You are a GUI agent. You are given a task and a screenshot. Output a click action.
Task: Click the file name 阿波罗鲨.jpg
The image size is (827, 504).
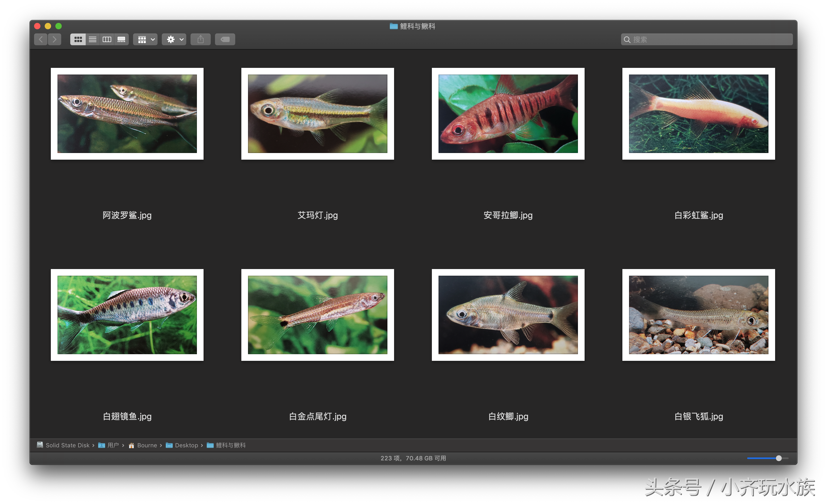tap(127, 216)
